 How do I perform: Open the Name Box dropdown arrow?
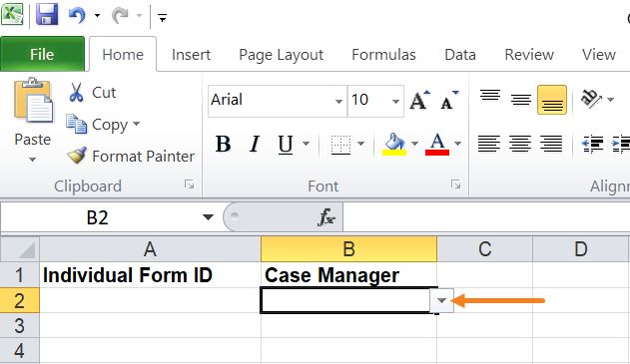pyautogui.click(x=208, y=217)
